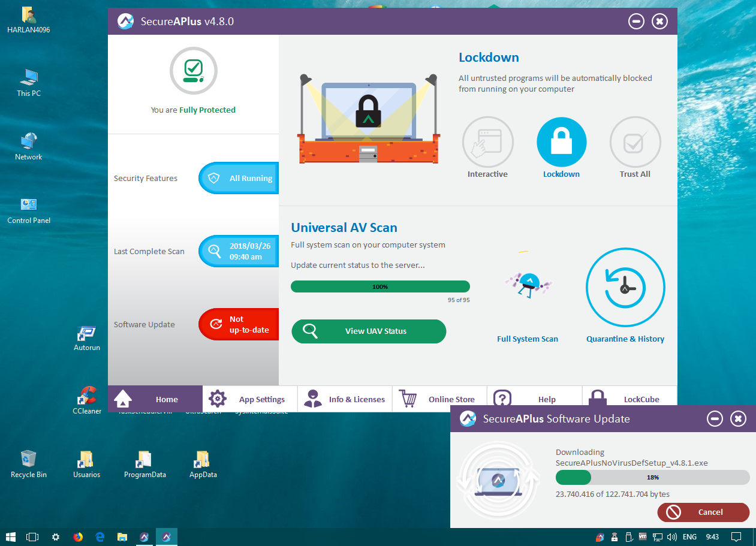Click the '95 of 95' scan count
The width and height of the screenshot is (756, 546).
point(459,300)
